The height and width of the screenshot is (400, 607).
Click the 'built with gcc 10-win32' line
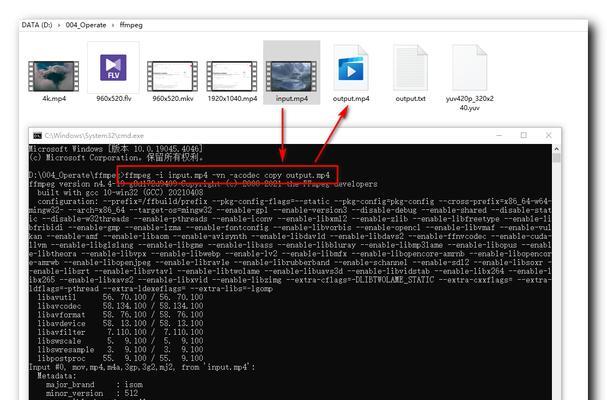click(x=120, y=193)
